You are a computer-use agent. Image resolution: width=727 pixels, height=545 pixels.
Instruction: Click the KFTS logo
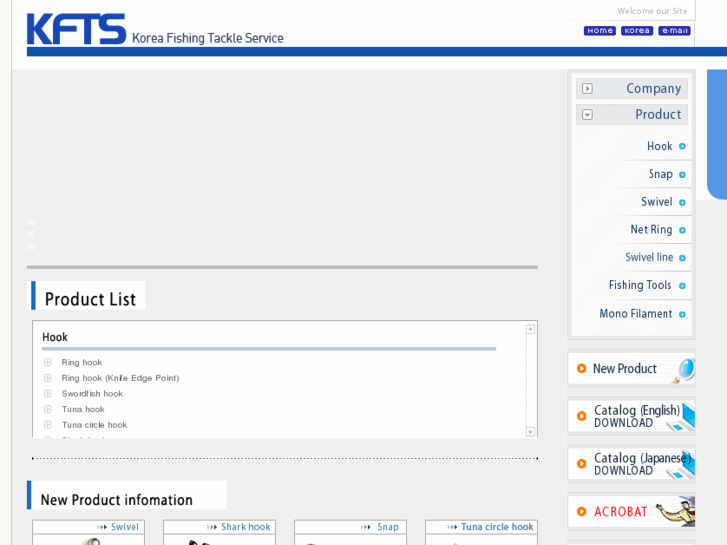[77, 29]
